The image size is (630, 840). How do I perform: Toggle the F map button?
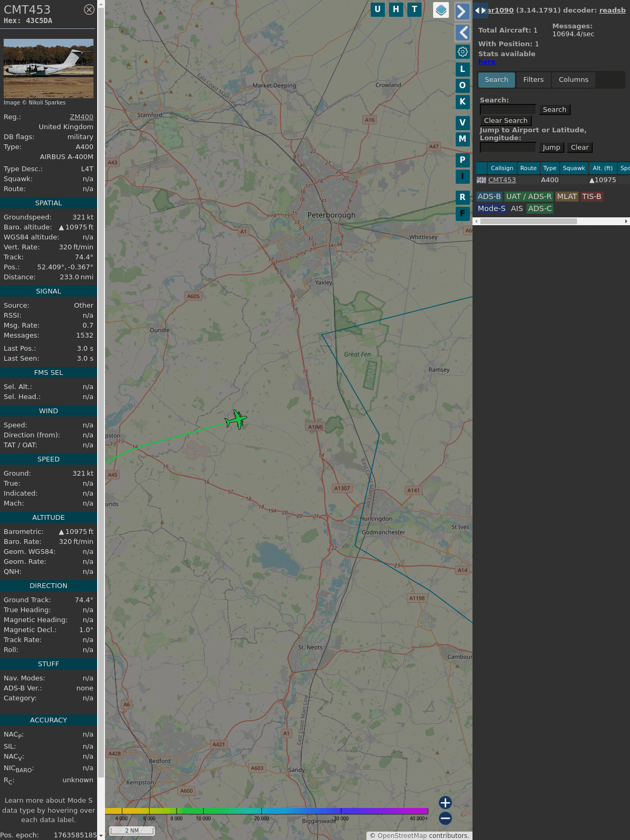[x=463, y=213]
